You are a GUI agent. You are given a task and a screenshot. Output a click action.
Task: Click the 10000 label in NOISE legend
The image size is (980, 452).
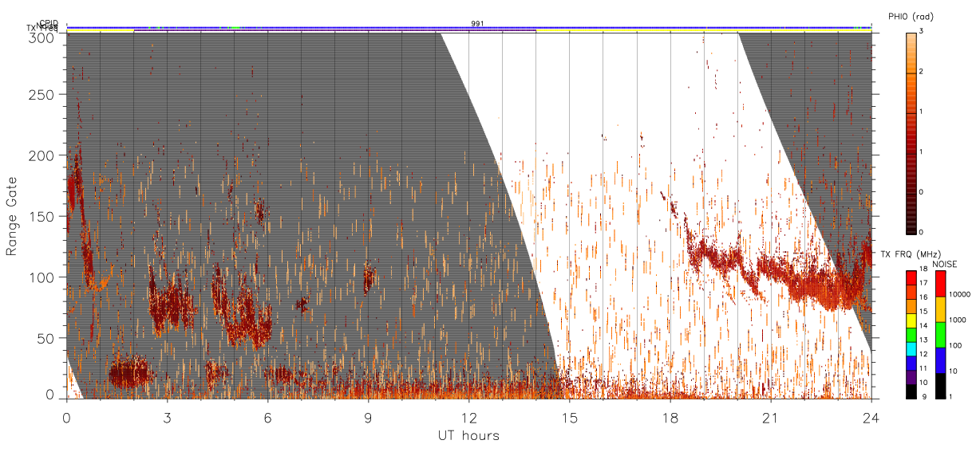(x=961, y=294)
